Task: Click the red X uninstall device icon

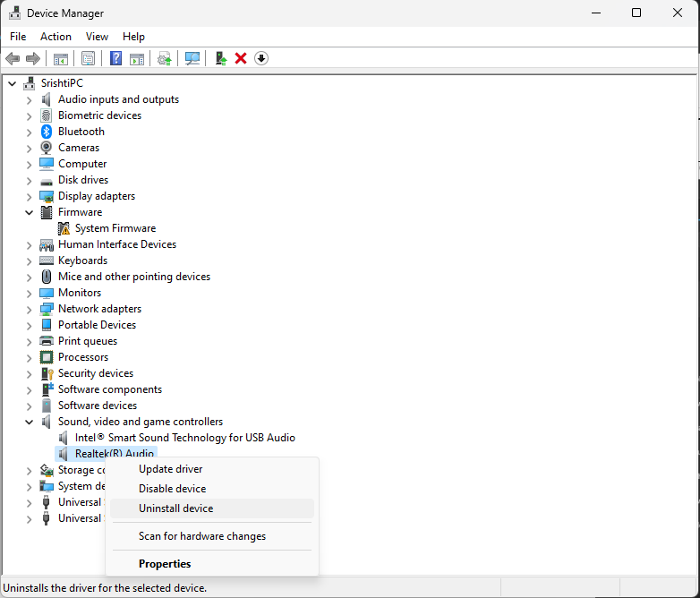Action: [x=241, y=58]
